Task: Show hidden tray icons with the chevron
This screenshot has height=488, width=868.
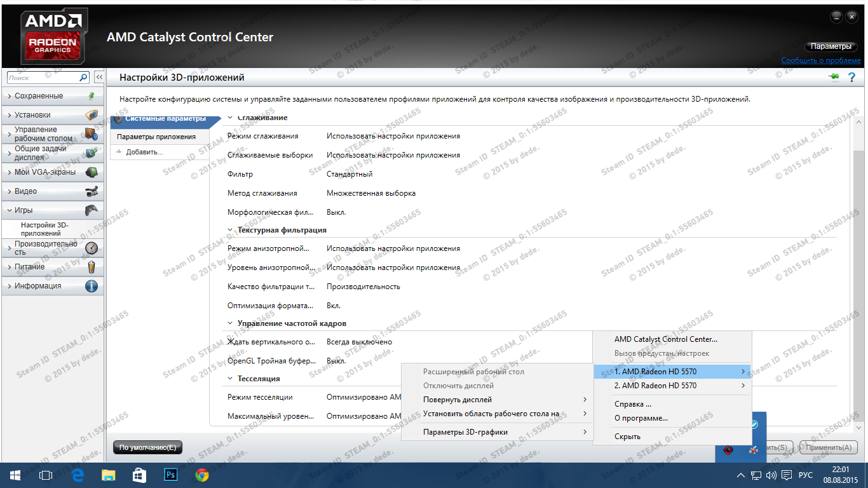Action: pyautogui.click(x=740, y=475)
